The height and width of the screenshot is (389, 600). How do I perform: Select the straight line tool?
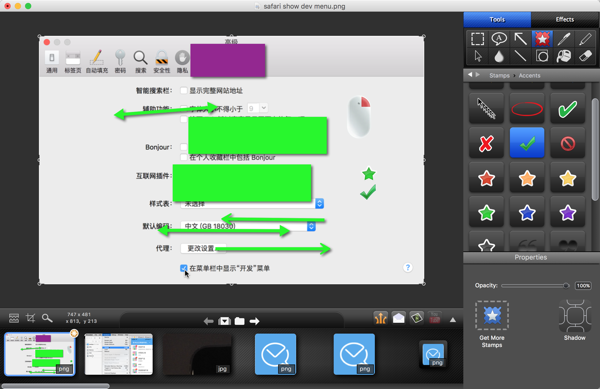pos(520,56)
